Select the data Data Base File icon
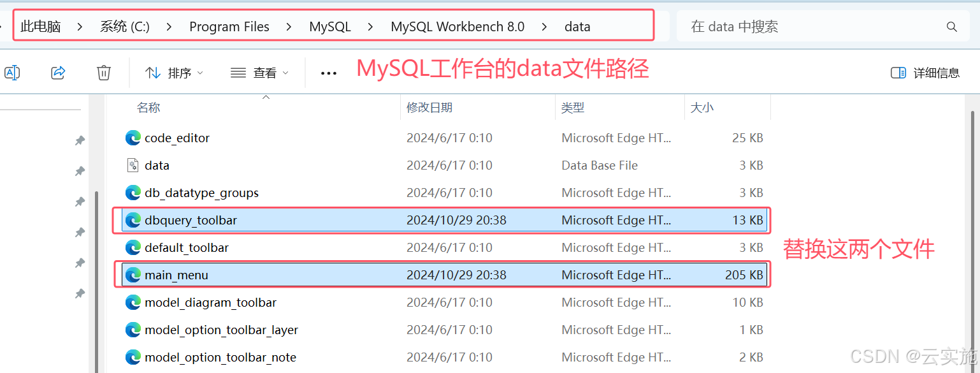 tap(133, 165)
